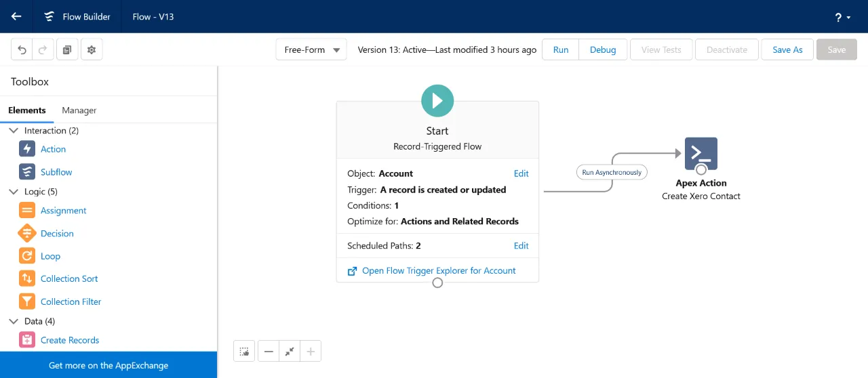This screenshot has height=378, width=868.
Task: Open flow settings gear icon
Action: (x=92, y=50)
